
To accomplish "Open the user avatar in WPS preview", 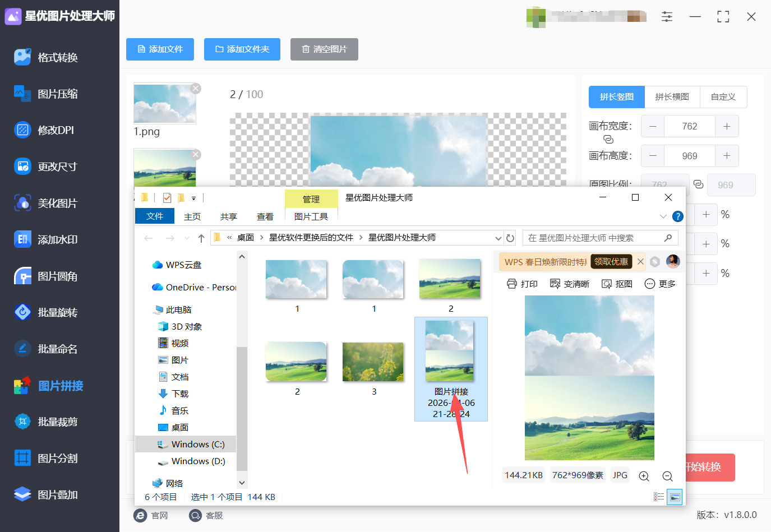I will point(673,261).
